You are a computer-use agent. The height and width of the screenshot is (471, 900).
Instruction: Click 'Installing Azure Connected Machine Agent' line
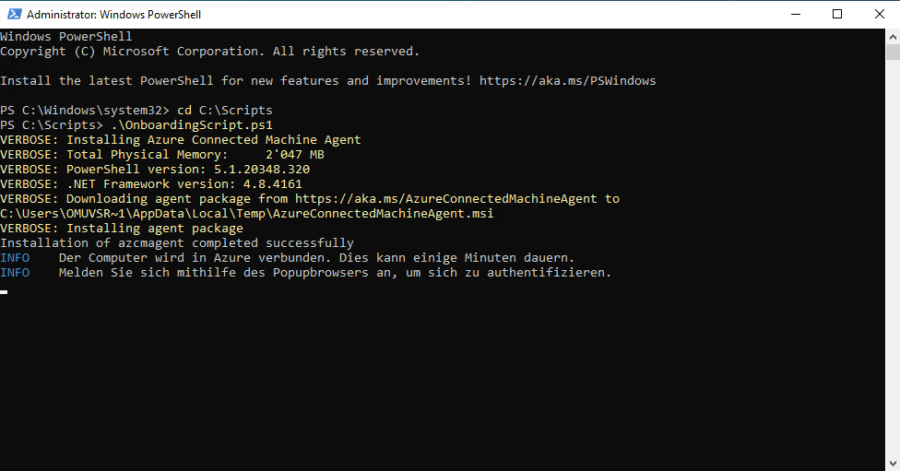point(180,140)
